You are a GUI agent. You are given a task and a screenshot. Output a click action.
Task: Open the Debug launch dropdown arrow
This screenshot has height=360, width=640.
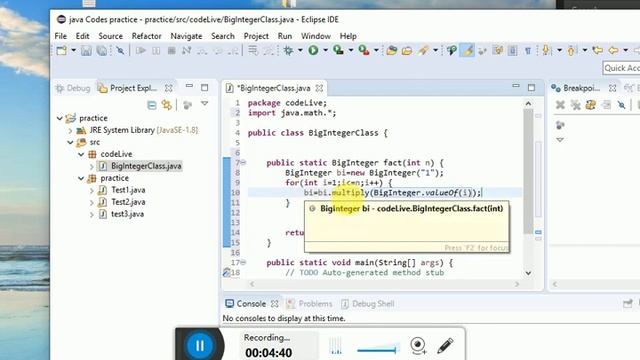coord(300,50)
